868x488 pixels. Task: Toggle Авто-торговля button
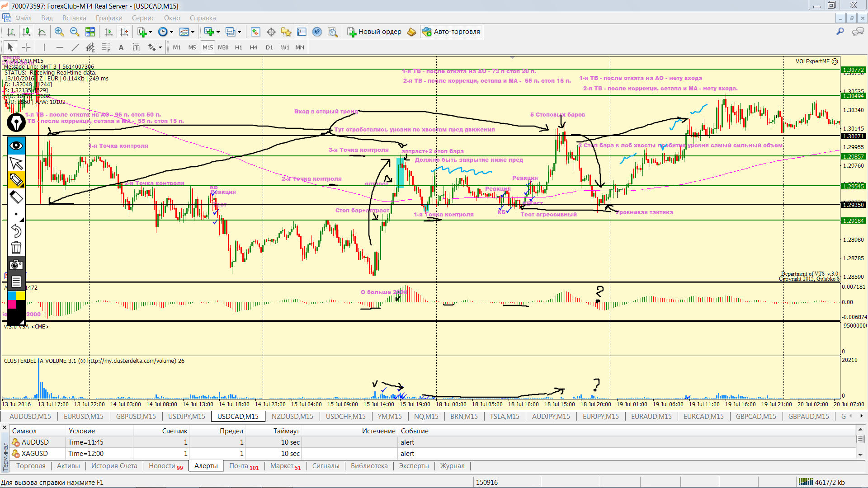[x=451, y=32]
